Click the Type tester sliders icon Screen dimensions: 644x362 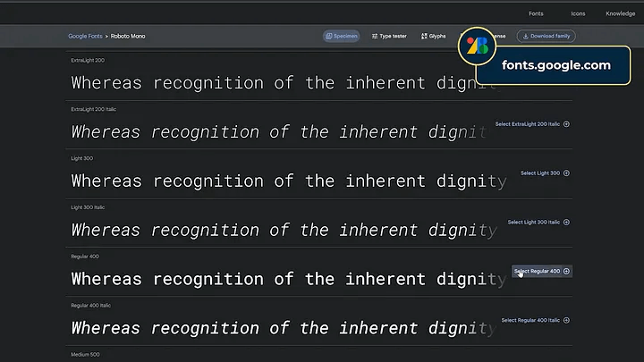[375, 36]
